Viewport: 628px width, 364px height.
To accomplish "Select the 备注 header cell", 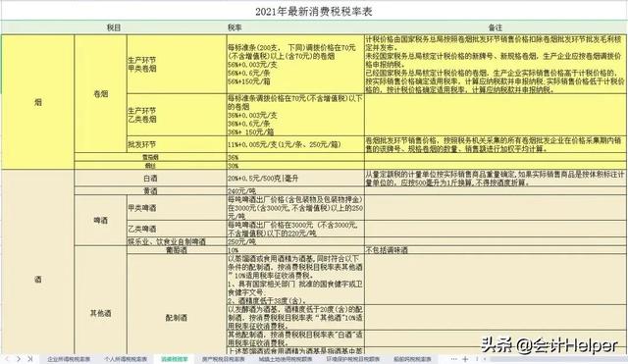I will coord(495,27).
